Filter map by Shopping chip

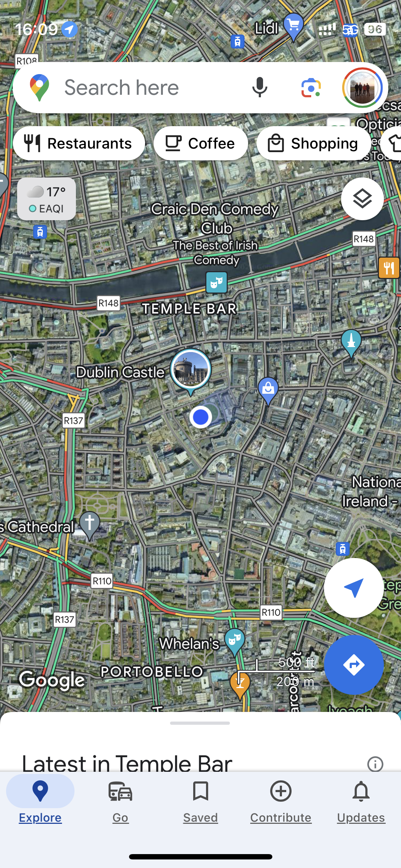click(x=314, y=143)
